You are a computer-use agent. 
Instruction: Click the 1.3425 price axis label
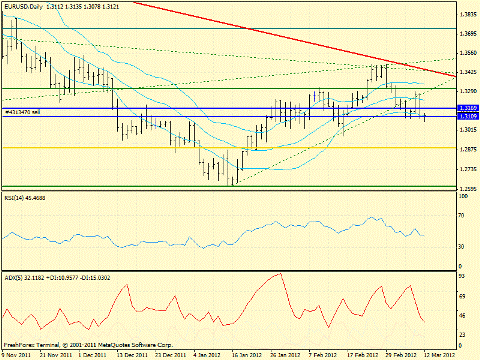468,72
